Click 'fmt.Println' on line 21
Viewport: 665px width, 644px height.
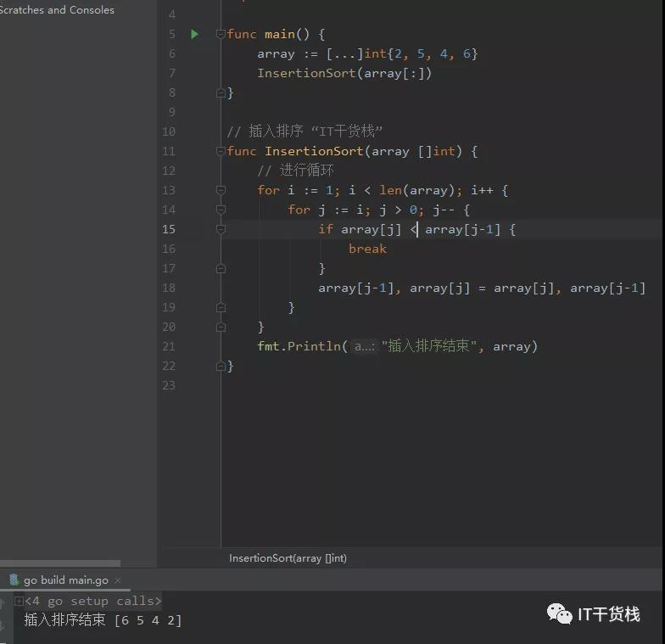[x=299, y=346]
